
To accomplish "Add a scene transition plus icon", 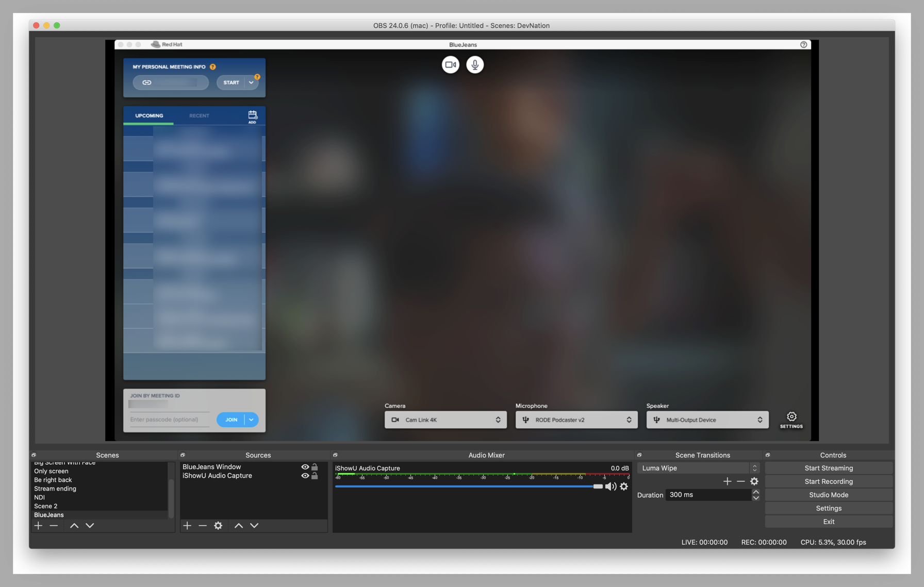I will (x=727, y=481).
